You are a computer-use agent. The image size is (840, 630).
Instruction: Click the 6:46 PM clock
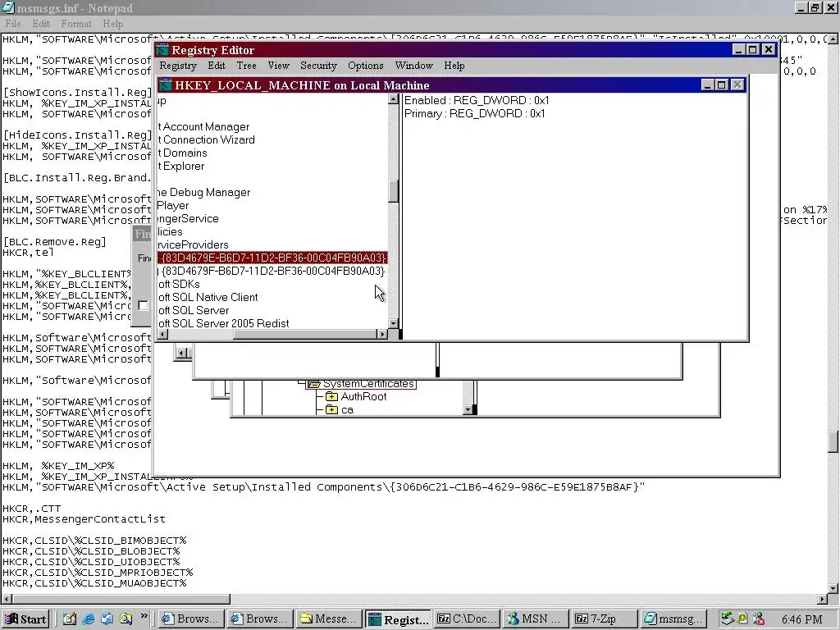(802, 619)
